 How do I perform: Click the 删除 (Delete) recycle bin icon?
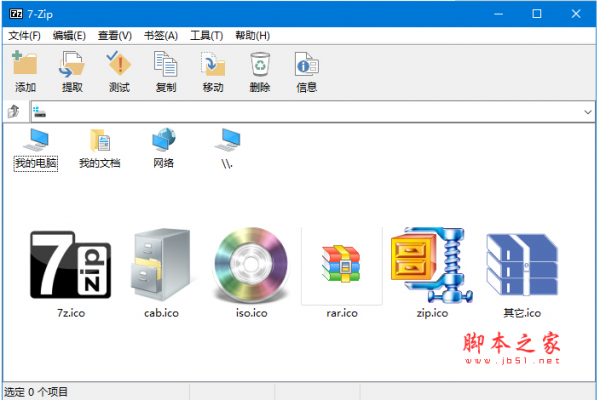[260, 64]
